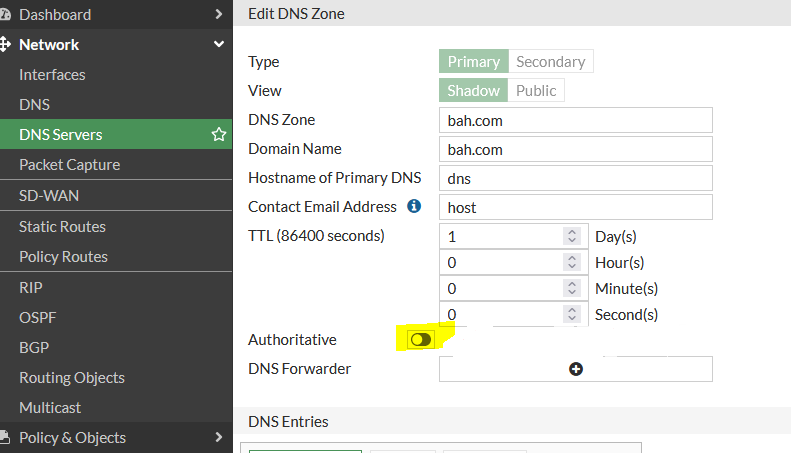791x453 pixels.
Task: Select Primary zone type
Action: [474, 62]
